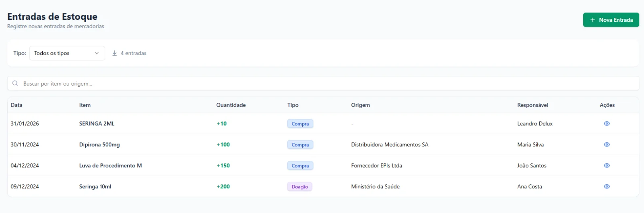Image resolution: width=644 pixels, height=213 pixels.
Task: Click responsible Maria Silva
Action: (x=530, y=145)
